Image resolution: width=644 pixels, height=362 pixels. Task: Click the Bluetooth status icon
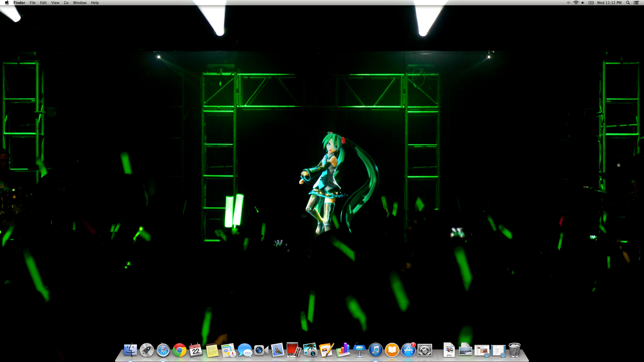click(x=568, y=3)
